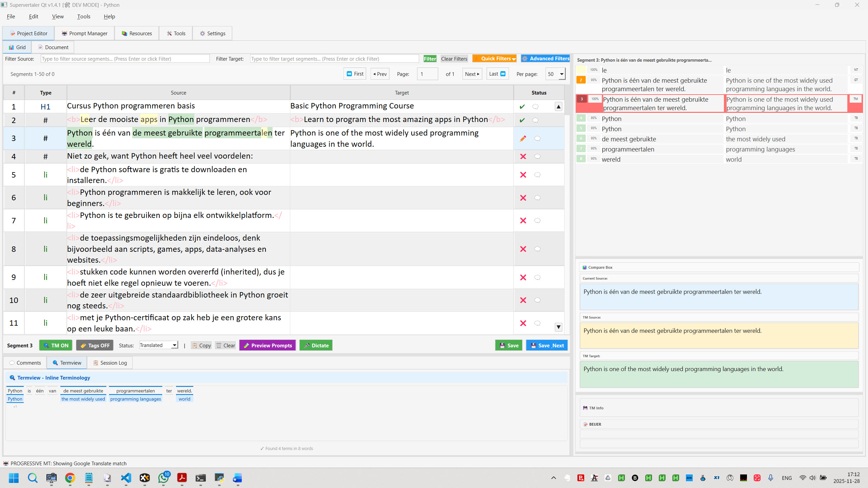Switch to Document view
868x488 pixels.
coord(53,47)
